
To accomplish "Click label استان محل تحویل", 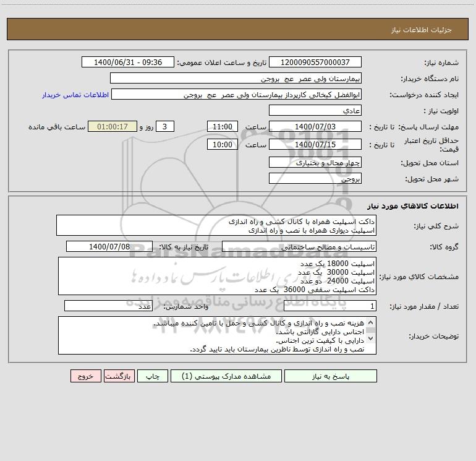I will [x=430, y=163].
